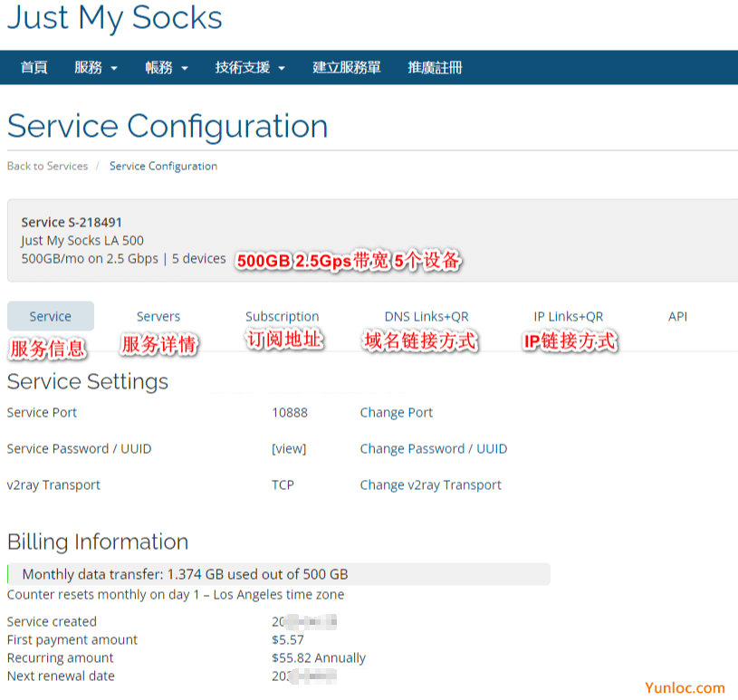Click the Counter resets monthly notice text
The height and width of the screenshot is (700, 738).
pyautogui.click(x=176, y=595)
